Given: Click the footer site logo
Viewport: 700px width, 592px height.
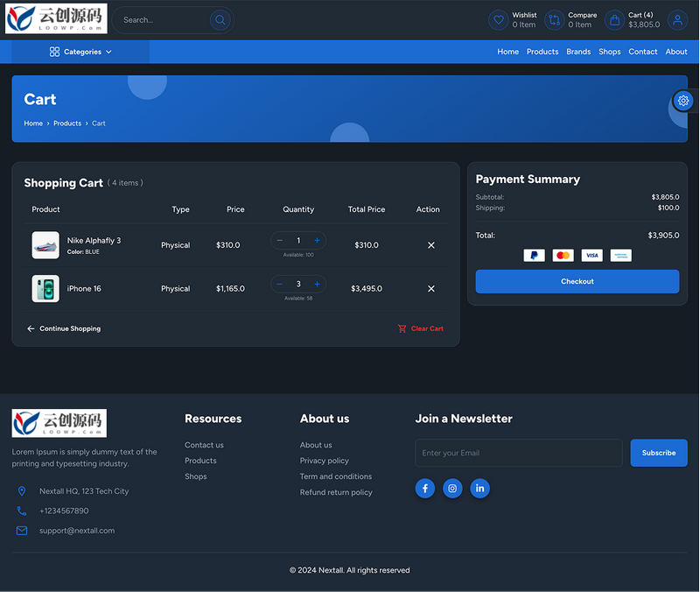Looking at the screenshot, I should 59,423.
